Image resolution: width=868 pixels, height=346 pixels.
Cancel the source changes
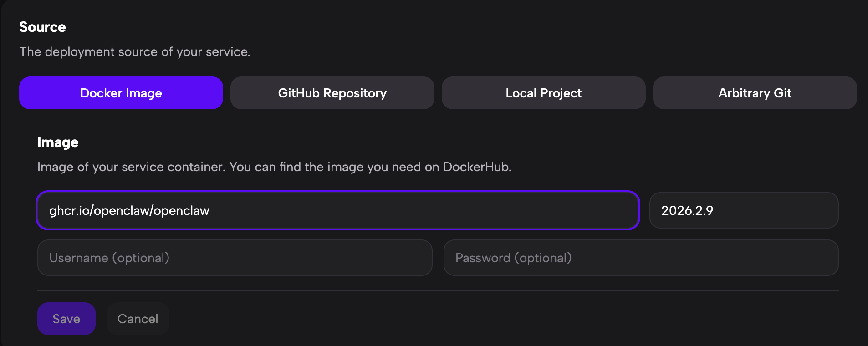[138, 319]
